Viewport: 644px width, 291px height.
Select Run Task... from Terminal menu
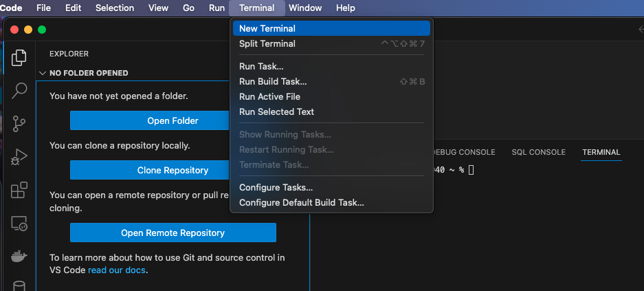(261, 67)
